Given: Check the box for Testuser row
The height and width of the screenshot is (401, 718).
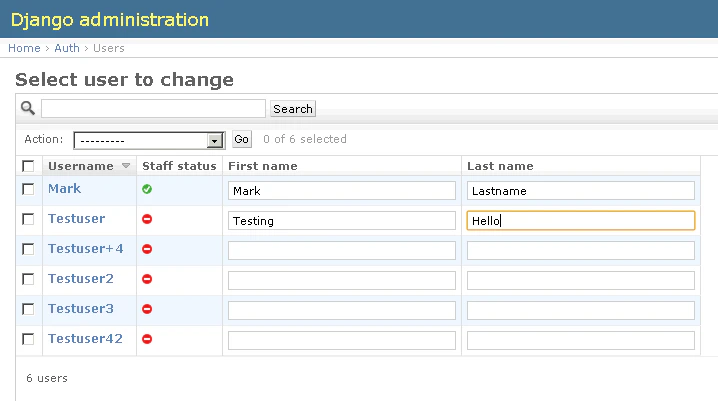Looking at the screenshot, I should coord(28,219).
